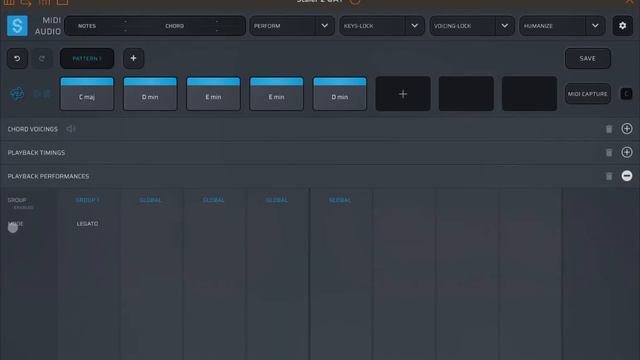Click the blue round icon left of C maj pad
The height and width of the screenshot is (360, 640).
click(x=17, y=94)
